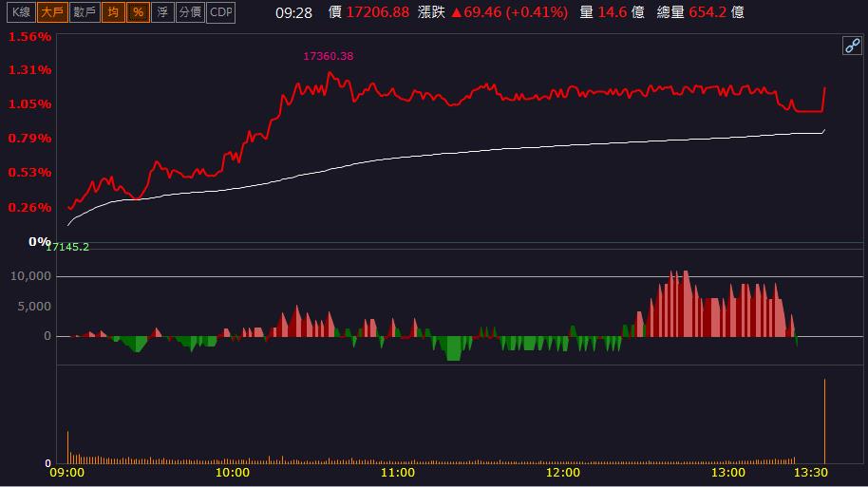This screenshot has width=868, height=487.
Task: Toggle the 散戶 indicator button
Action: 85,12
